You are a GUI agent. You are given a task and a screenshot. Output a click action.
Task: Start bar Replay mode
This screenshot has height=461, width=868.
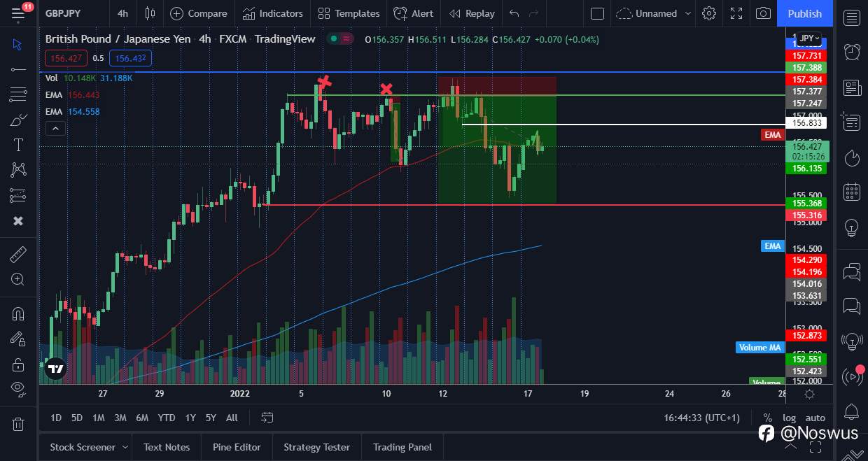coord(471,13)
